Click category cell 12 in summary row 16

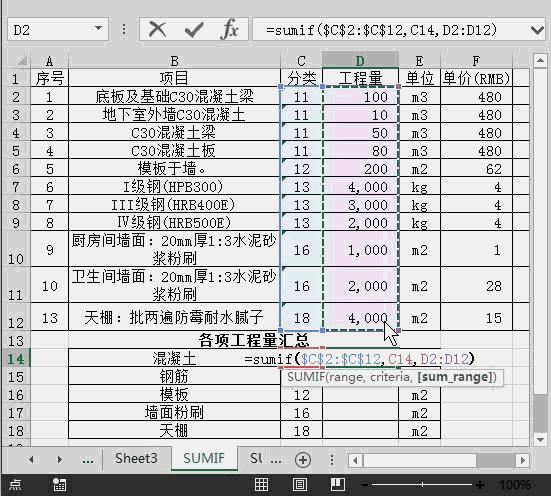coord(301,394)
